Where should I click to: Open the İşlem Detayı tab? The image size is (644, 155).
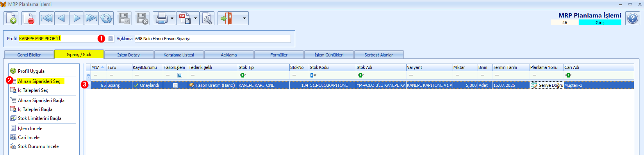click(129, 55)
